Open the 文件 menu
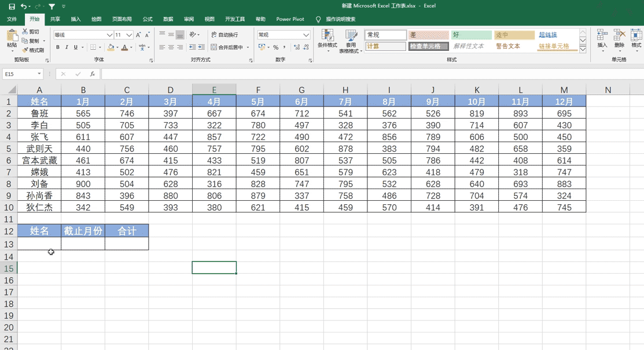The image size is (644, 350). [x=12, y=19]
